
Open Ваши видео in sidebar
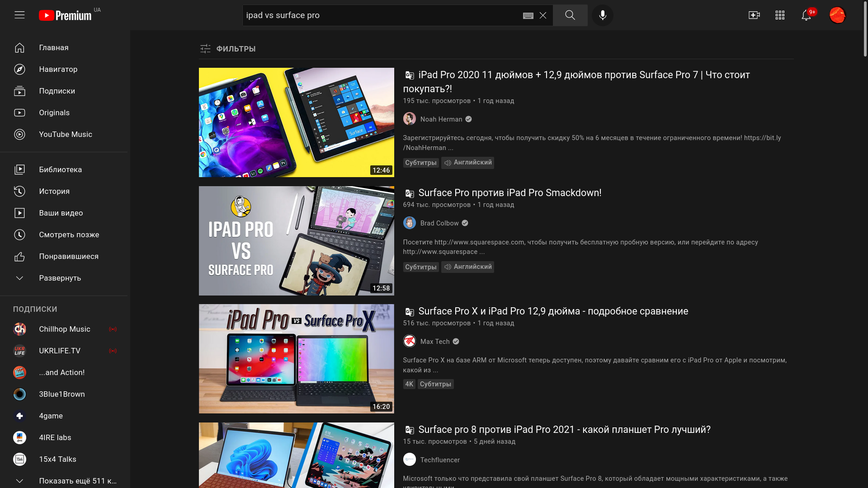click(x=64, y=213)
